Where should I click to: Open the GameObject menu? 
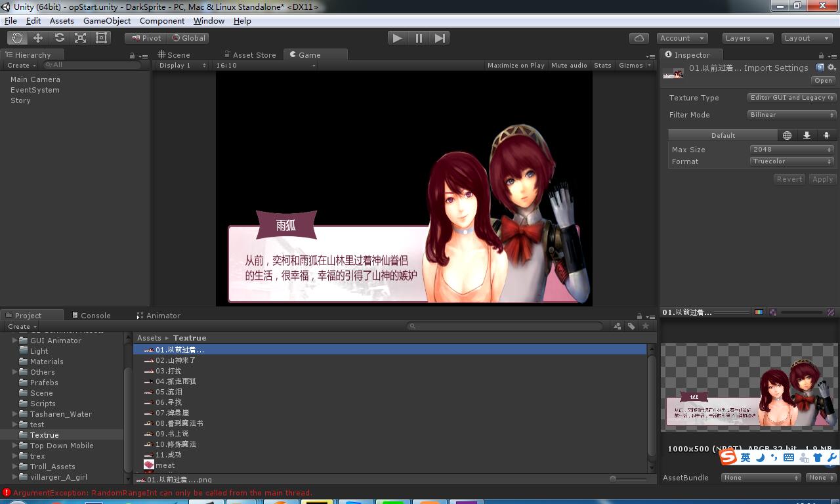point(107,21)
